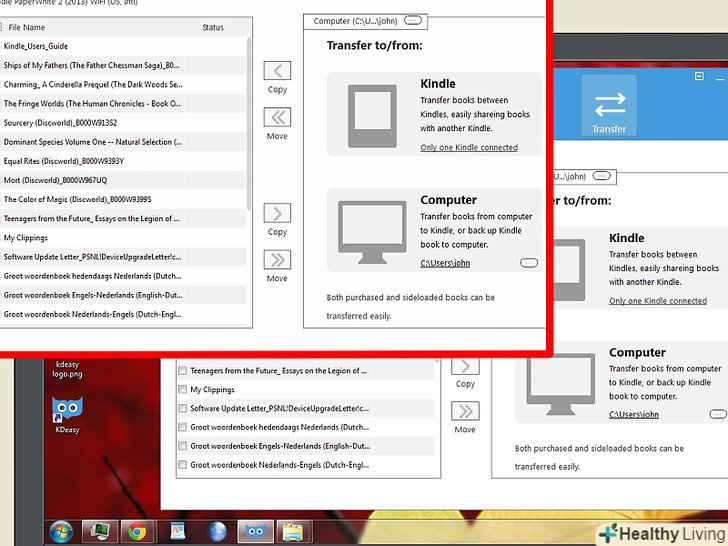Click the Computer heading in the background transfer panel
728x546 pixels.
[x=637, y=352]
